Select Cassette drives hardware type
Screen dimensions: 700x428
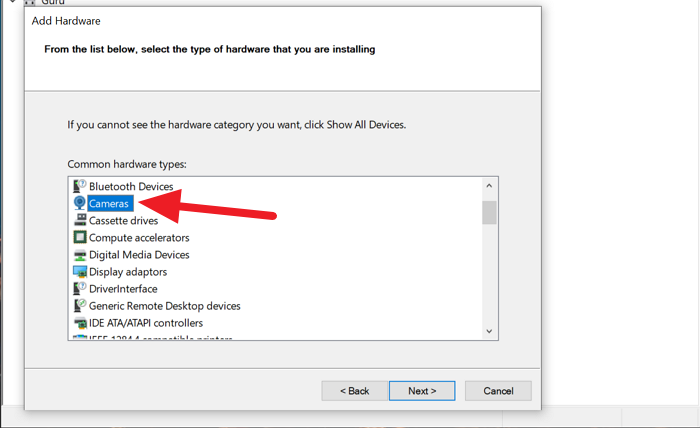pos(123,220)
